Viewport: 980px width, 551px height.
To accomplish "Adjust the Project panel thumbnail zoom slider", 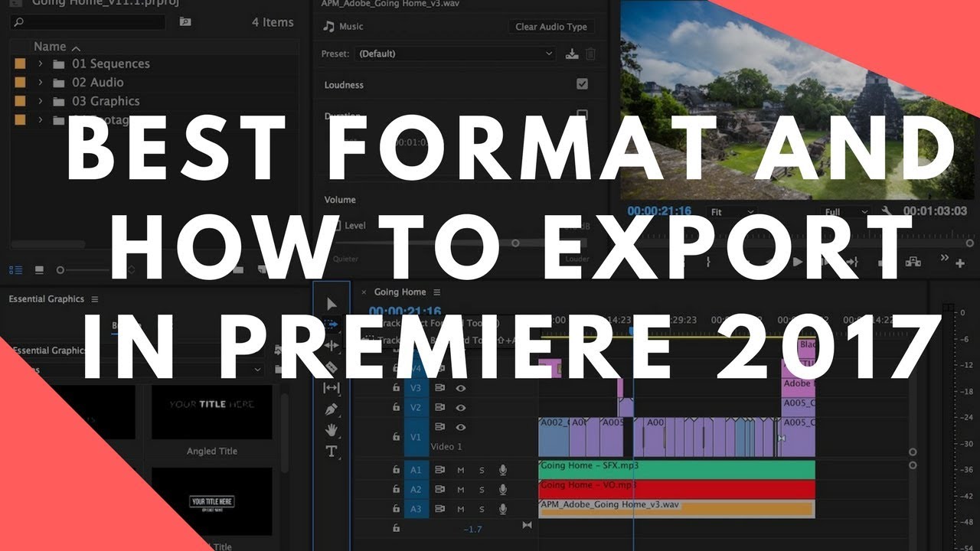I will 60,270.
